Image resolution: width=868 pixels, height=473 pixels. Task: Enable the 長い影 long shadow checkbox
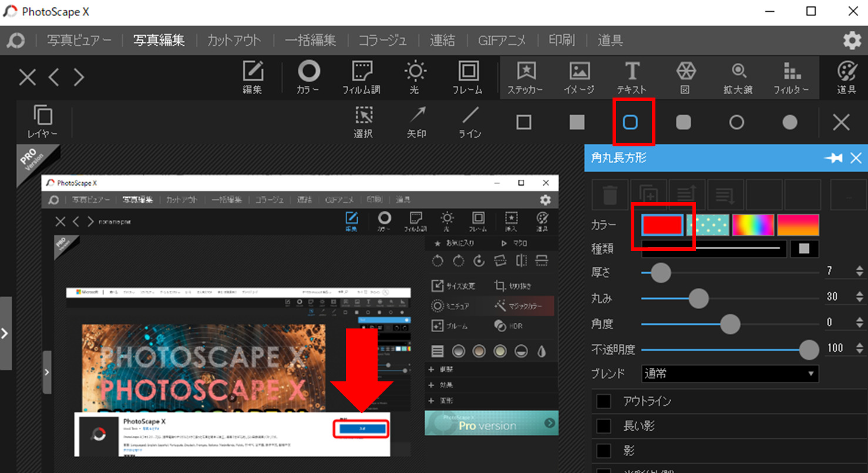604,426
